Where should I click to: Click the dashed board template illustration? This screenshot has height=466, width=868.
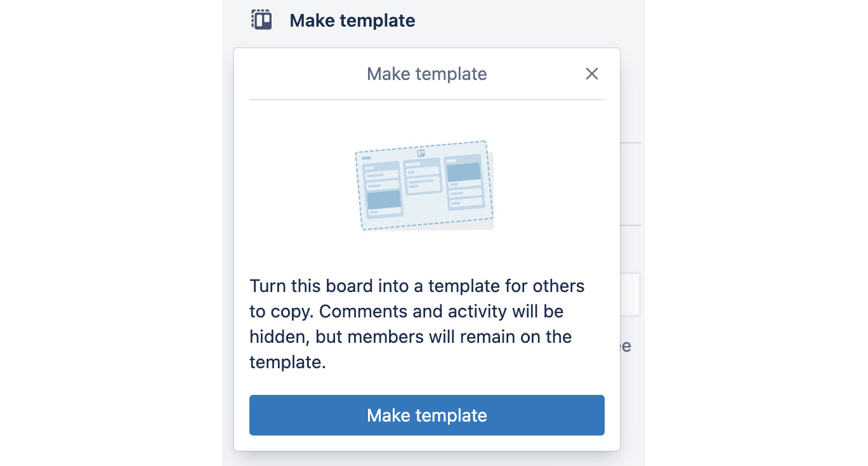tap(424, 185)
